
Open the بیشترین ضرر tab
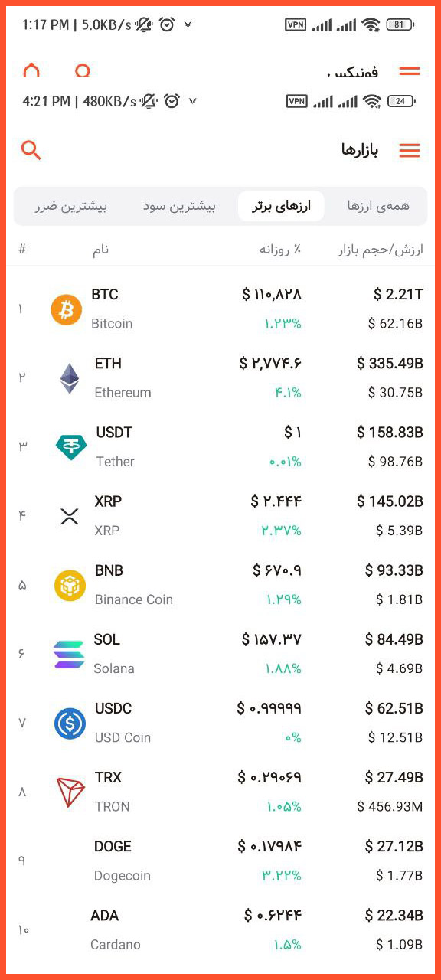70,206
